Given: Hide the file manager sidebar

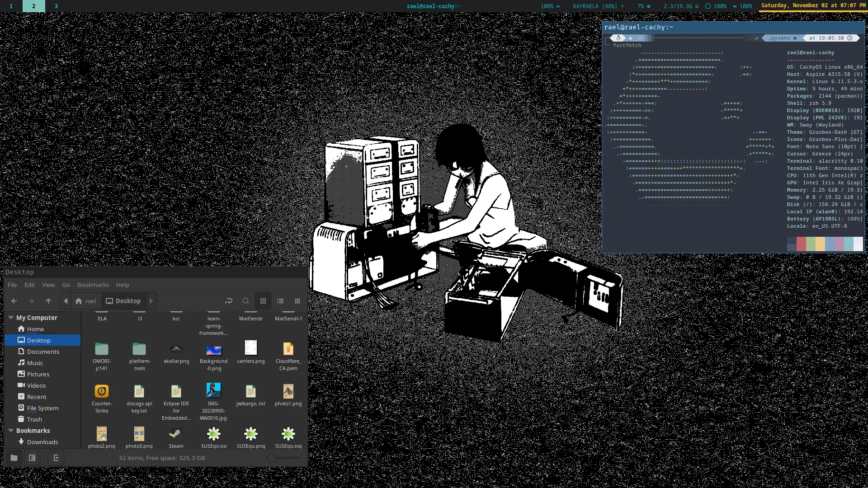Looking at the screenshot, I should 56,458.
